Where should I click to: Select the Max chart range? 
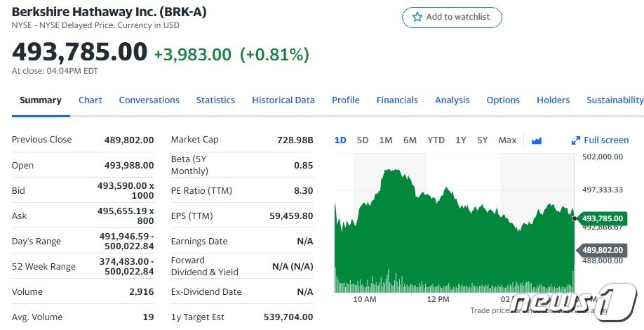click(507, 140)
